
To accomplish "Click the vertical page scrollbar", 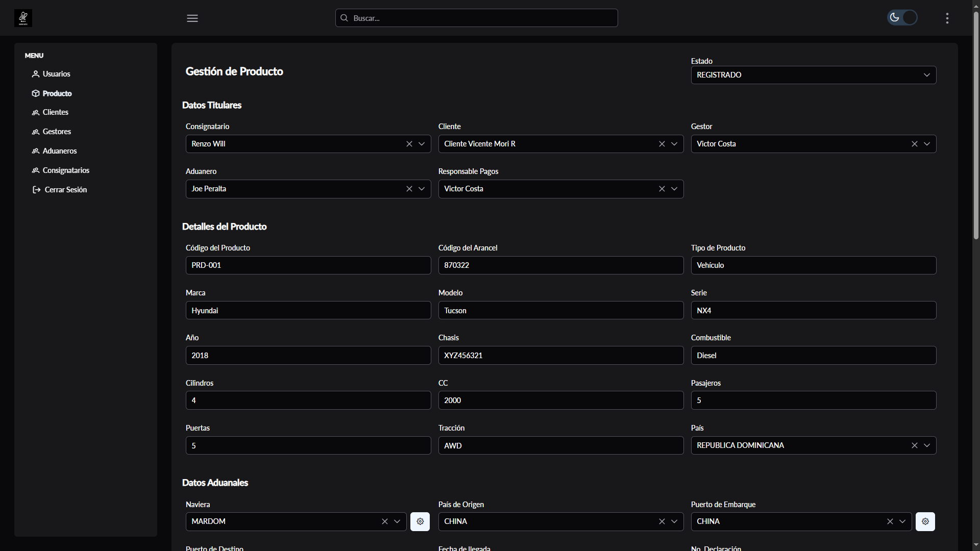I will pos(976,125).
